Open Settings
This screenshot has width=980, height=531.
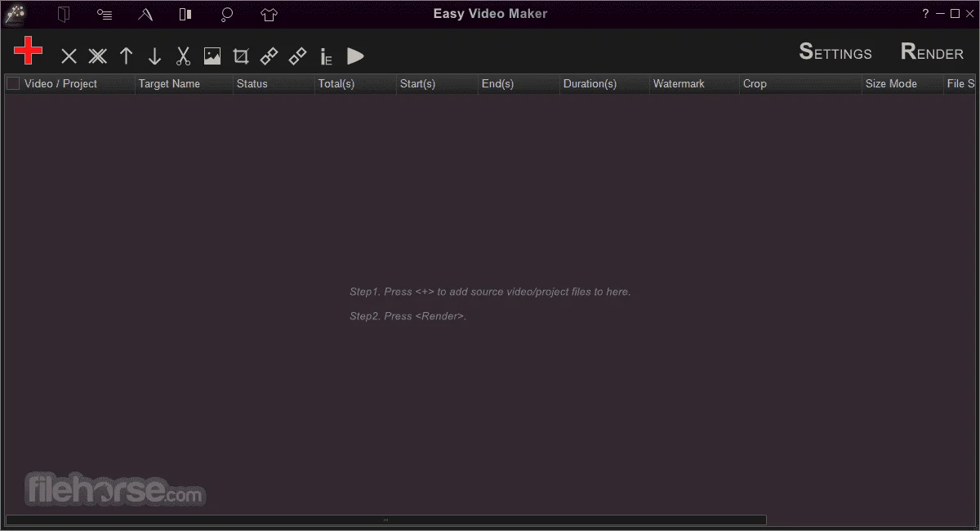(835, 52)
